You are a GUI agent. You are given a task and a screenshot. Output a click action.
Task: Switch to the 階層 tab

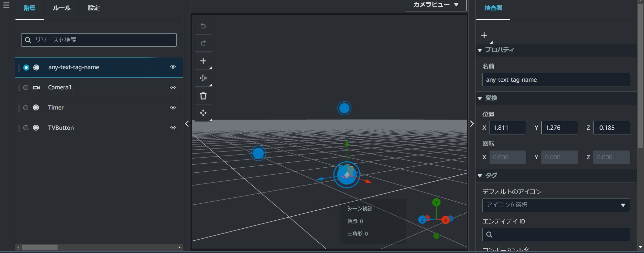click(x=30, y=8)
